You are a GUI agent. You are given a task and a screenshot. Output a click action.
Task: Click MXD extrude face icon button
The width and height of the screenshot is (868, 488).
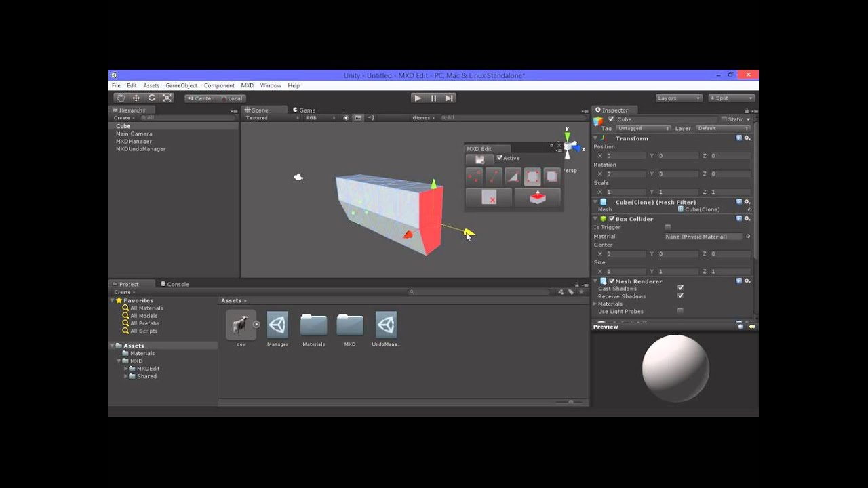pos(537,198)
